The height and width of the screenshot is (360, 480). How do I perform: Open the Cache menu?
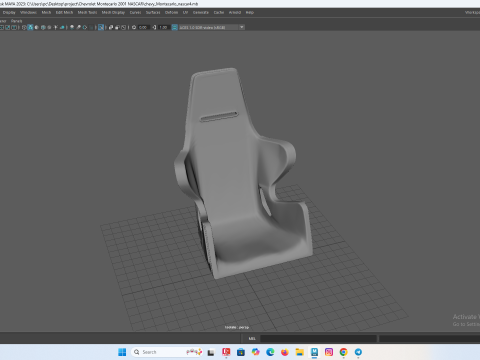point(219,13)
